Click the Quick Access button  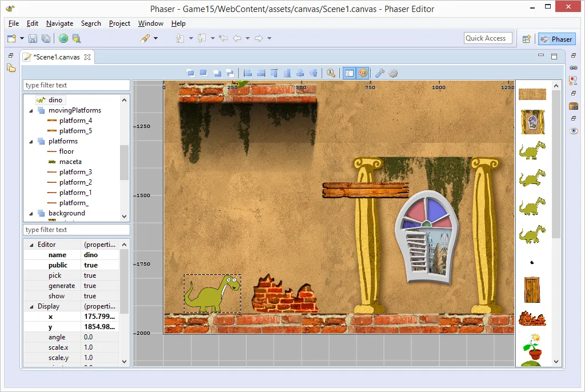(x=487, y=38)
